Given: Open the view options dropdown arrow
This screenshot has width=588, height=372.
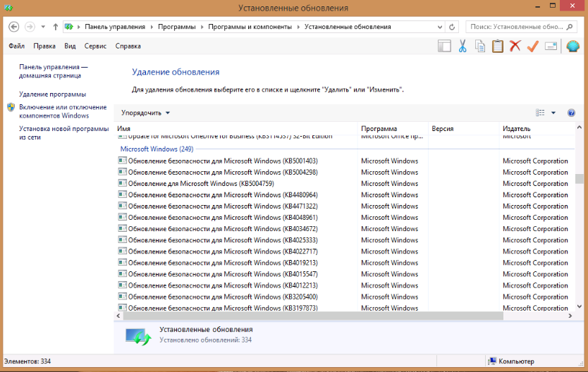Looking at the screenshot, I should click(553, 113).
